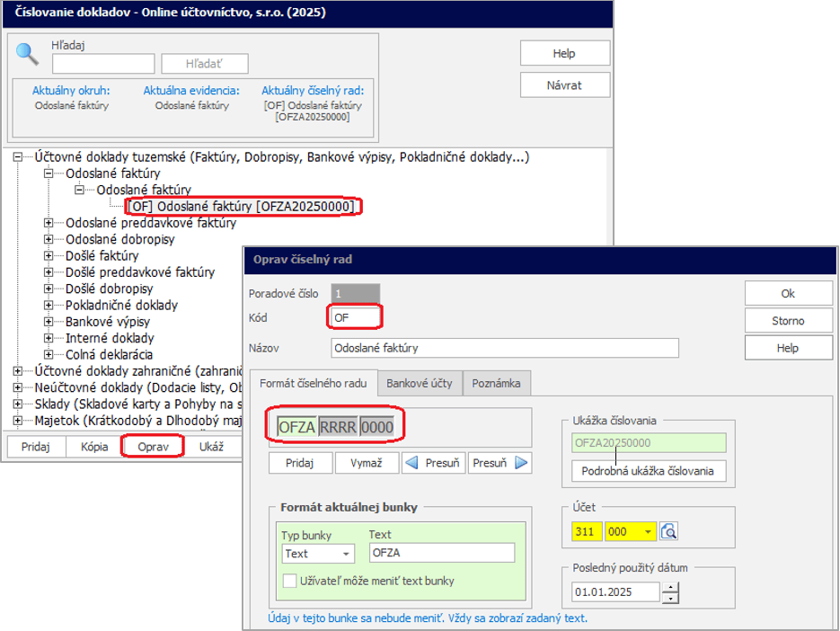
Task: Click left arrow Presuň button
Action: pyautogui.click(x=433, y=463)
